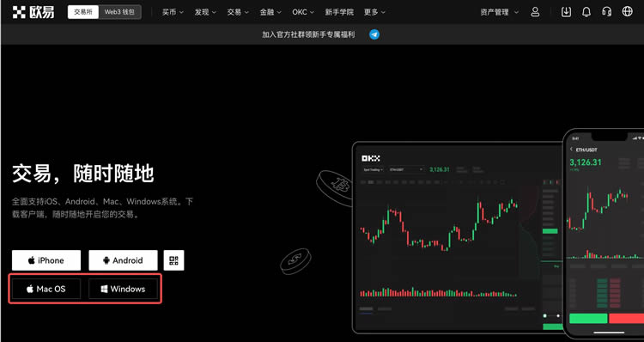Show the QR code download icon
Viewport: 644px width, 342px height.
pos(173,260)
